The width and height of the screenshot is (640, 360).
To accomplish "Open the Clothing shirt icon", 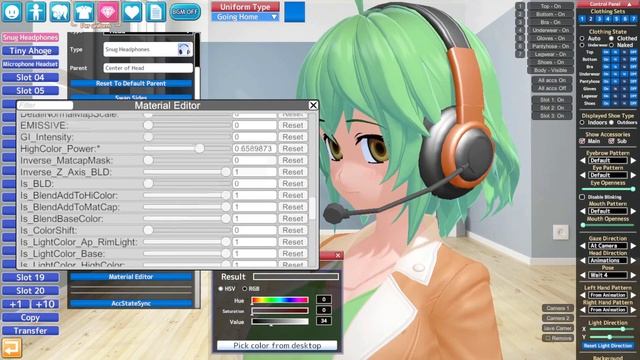I will (x=84, y=12).
